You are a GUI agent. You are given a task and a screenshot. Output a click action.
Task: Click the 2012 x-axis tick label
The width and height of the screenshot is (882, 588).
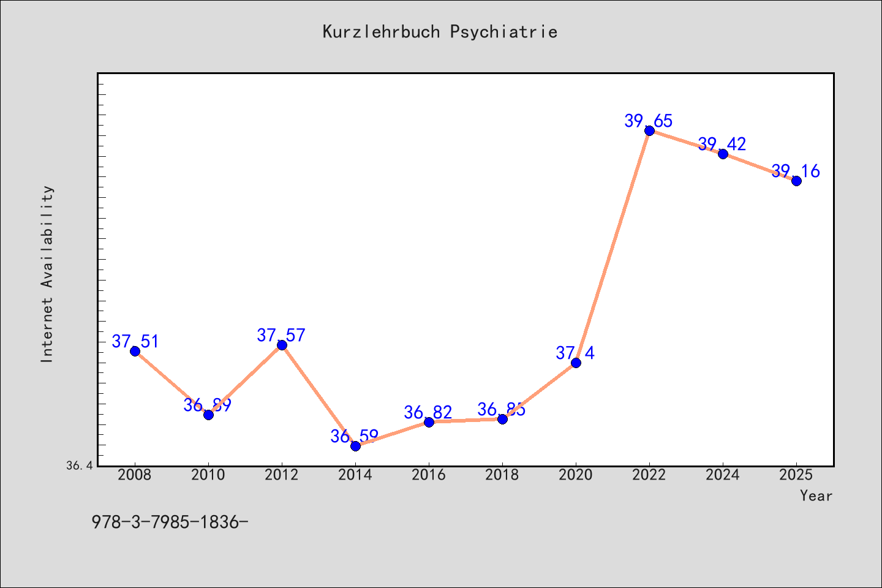(x=282, y=475)
